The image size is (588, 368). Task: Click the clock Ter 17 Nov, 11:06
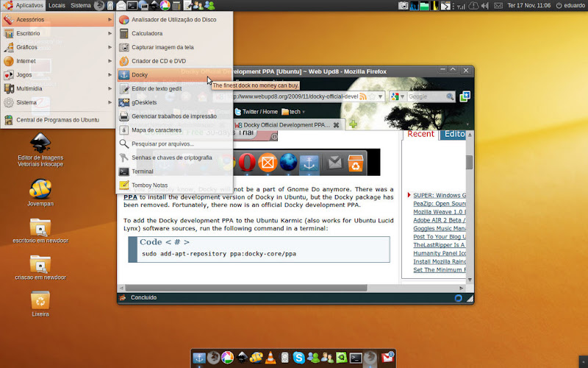[528, 5]
